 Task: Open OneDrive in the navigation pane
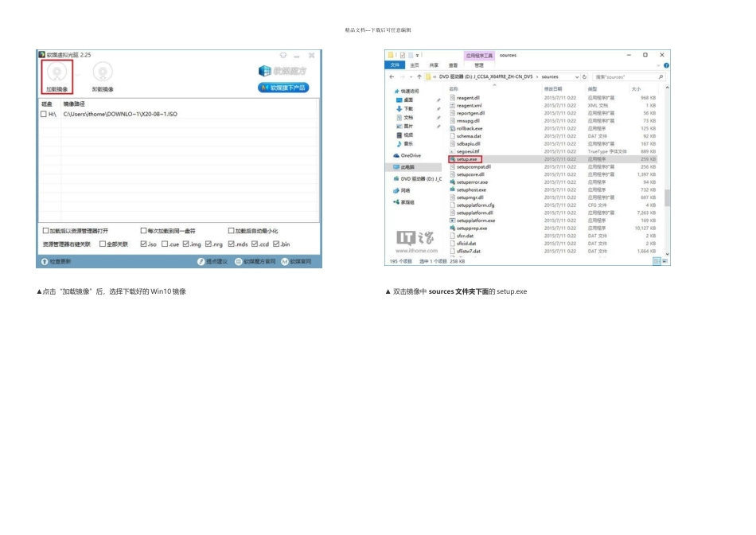click(407, 155)
